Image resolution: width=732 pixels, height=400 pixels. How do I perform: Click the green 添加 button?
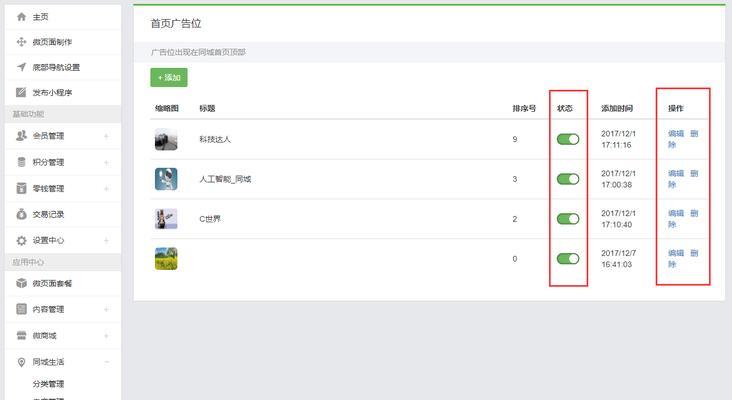(169, 77)
